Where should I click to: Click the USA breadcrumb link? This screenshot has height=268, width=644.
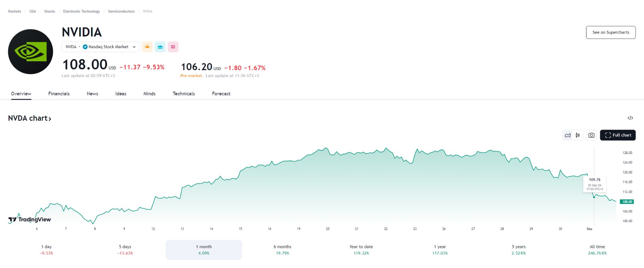(33, 11)
